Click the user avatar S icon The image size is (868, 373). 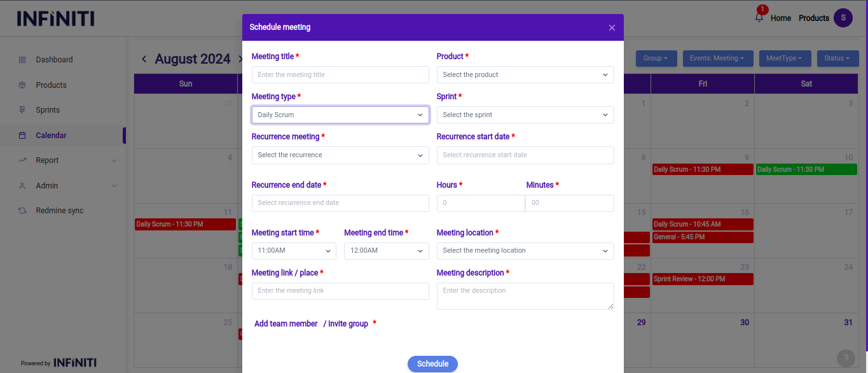tap(843, 18)
